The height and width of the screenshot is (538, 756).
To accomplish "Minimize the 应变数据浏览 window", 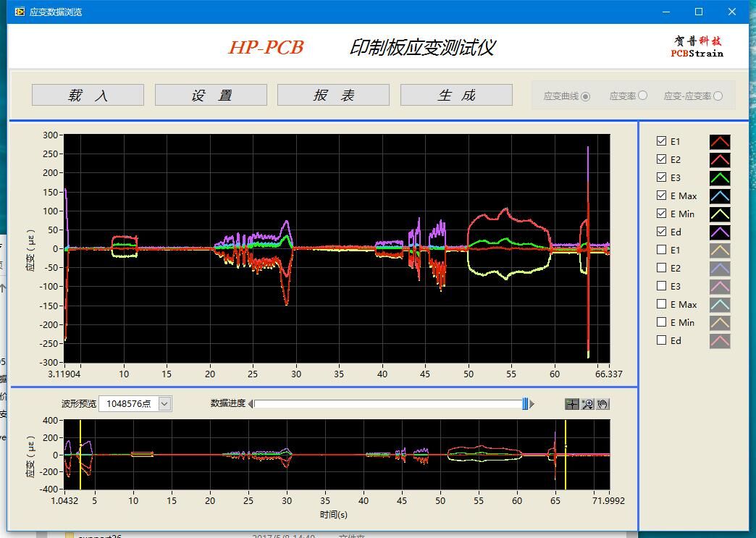I will pyautogui.click(x=666, y=12).
